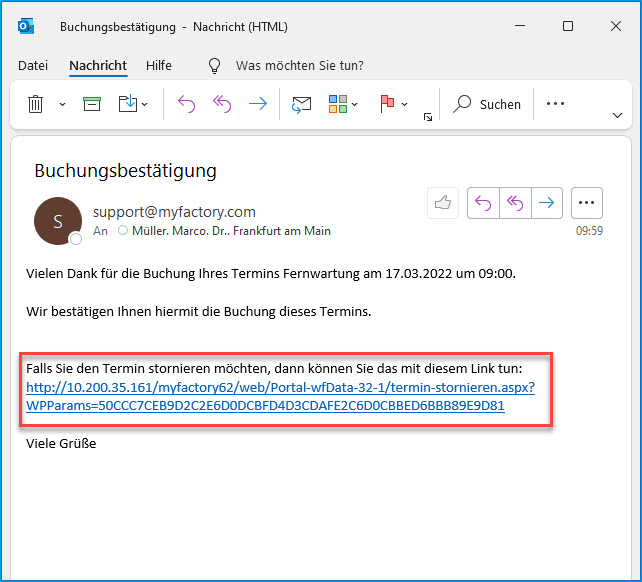Image resolution: width=642 pixels, height=582 pixels.
Task: Open the Hilfe tab
Action: tap(159, 66)
